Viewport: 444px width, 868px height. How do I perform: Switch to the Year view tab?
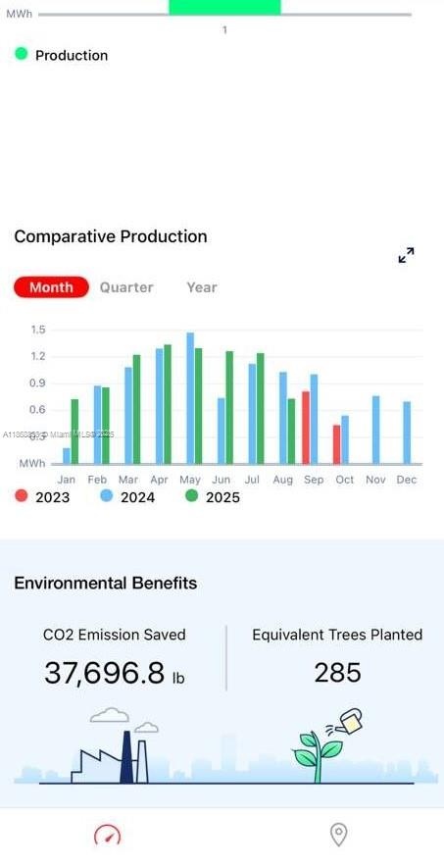tap(202, 287)
